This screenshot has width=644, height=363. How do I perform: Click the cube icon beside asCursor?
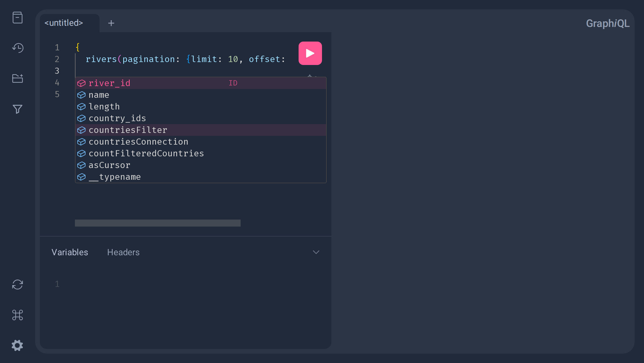81,165
